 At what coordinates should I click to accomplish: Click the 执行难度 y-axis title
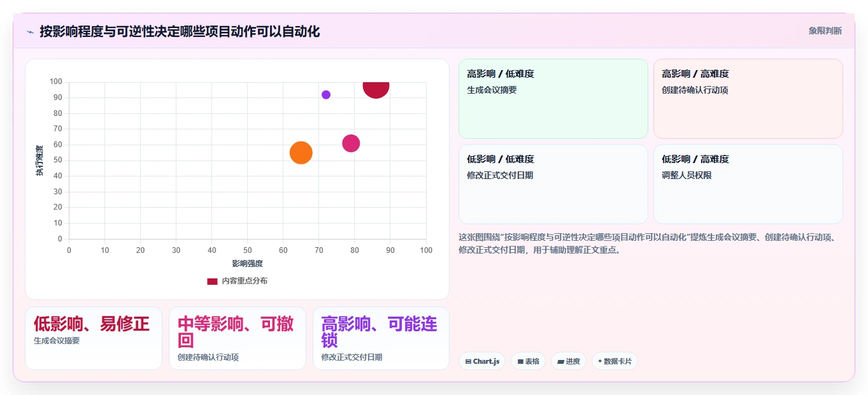[x=39, y=161]
